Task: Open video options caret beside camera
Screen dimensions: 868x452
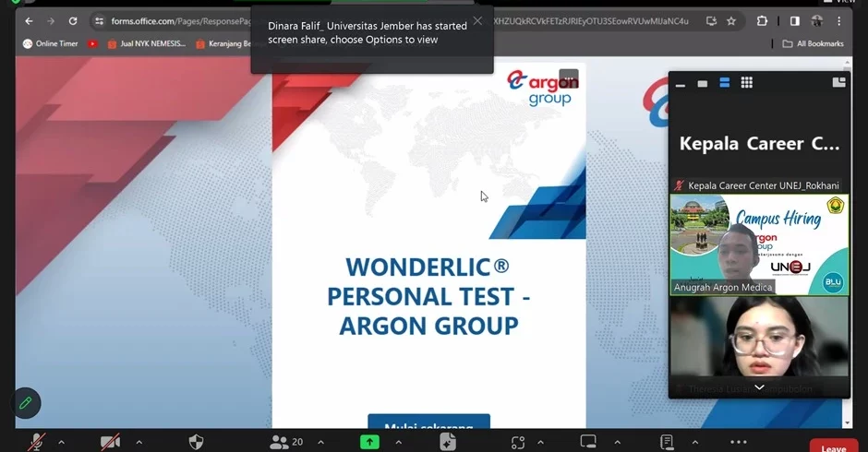Action: point(139,442)
